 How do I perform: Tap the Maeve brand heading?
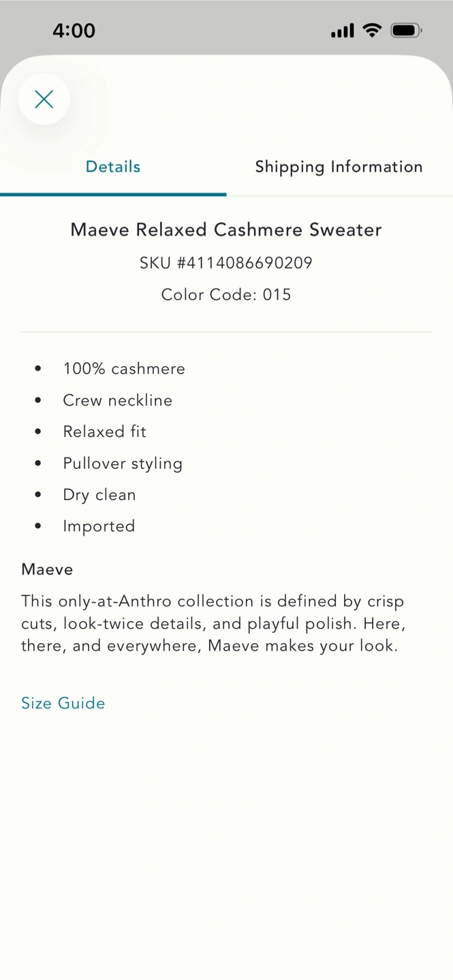coord(47,569)
